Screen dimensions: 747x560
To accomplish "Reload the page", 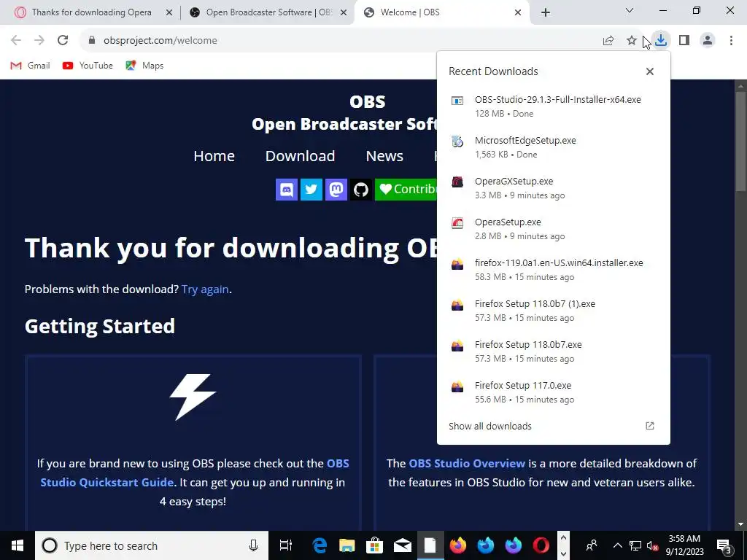I will click(x=63, y=41).
